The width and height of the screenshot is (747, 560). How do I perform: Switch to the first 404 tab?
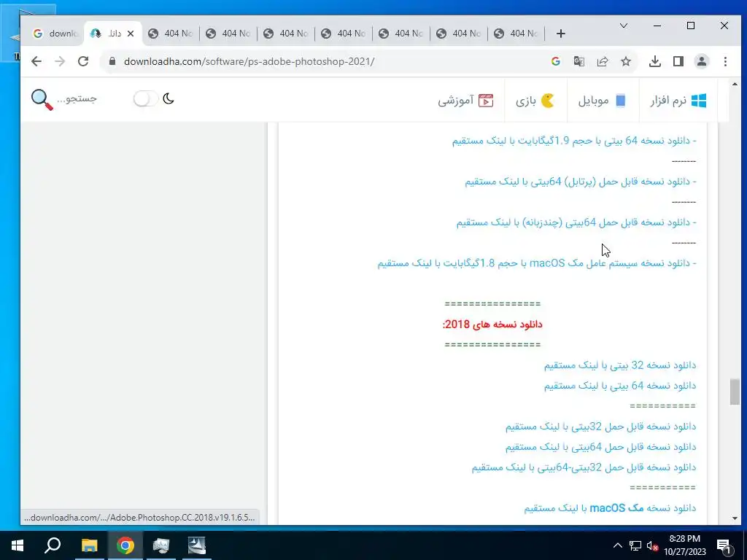pyautogui.click(x=171, y=34)
